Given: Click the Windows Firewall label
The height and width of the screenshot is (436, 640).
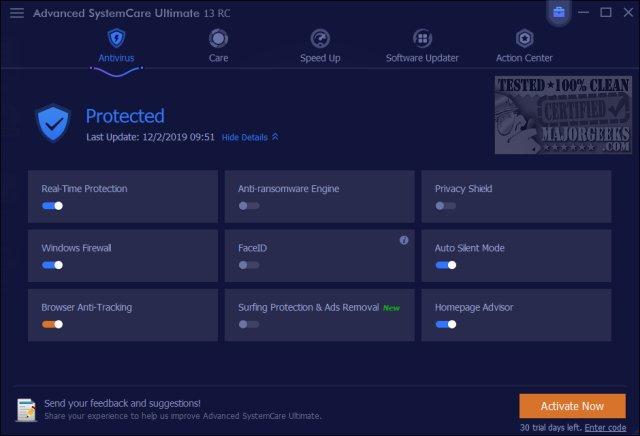Looking at the screenshot, I should pyautogui.click(x=76, y=248).
